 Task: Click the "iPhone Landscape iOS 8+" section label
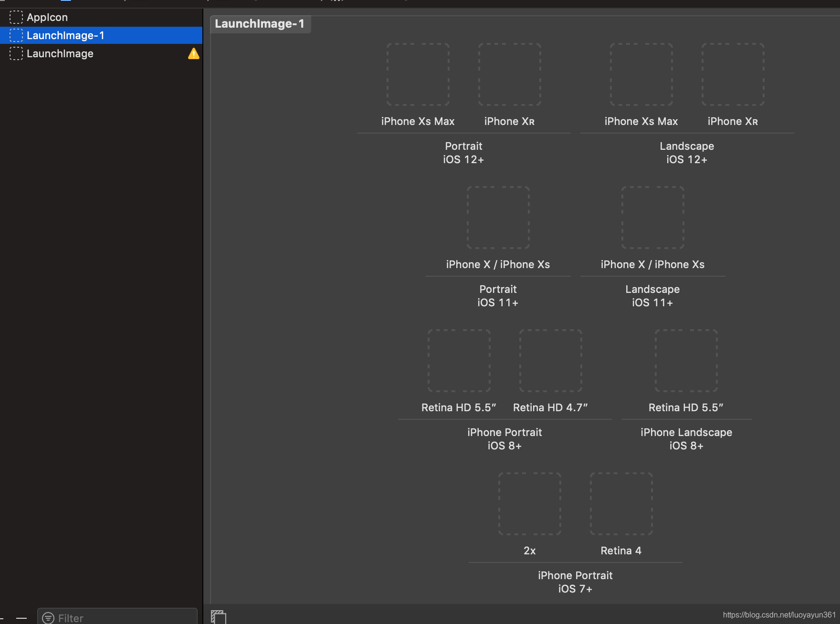(686, 439)
